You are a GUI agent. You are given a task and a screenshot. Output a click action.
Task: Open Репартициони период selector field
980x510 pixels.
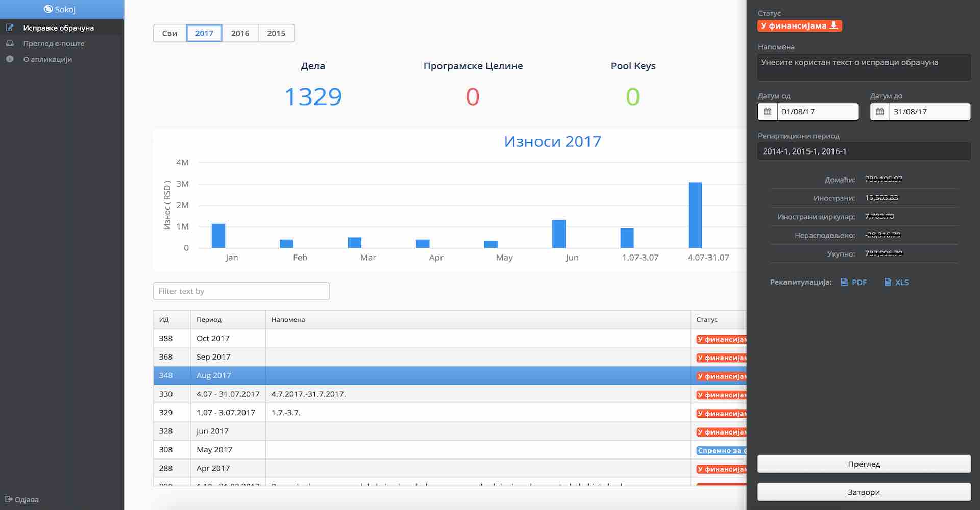pyautogui.click(x=864, y=151)
